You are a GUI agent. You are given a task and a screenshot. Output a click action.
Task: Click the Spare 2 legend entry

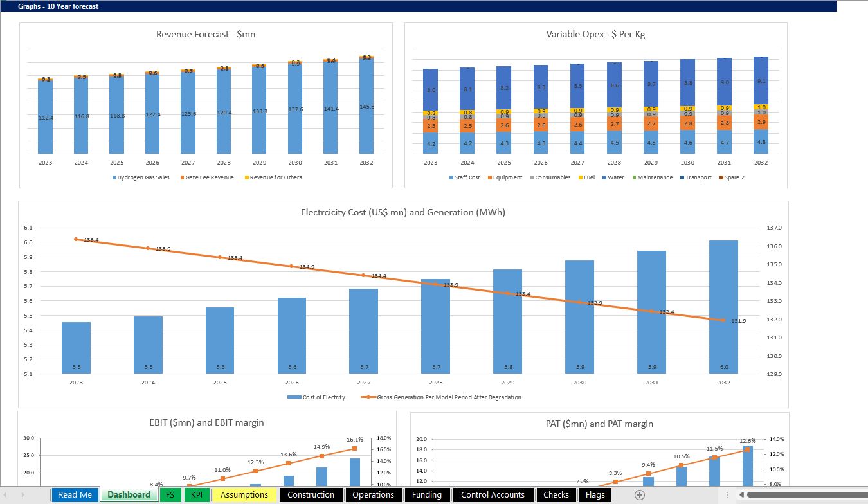[732, 177]
